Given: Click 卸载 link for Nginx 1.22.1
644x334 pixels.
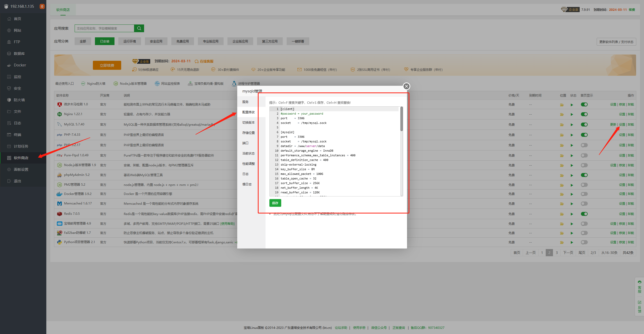Looking at the screenshot, I should tap(631, 114).
